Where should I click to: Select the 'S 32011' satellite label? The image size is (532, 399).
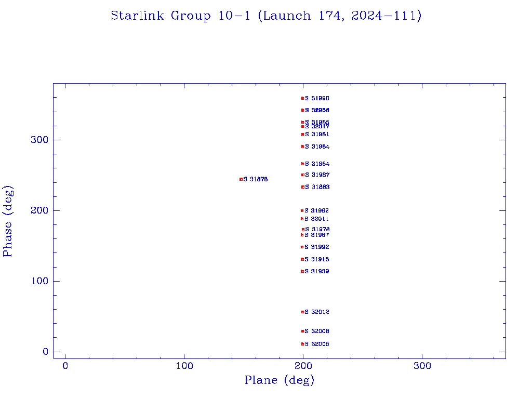pyautogui.click(x=316, y=219)
